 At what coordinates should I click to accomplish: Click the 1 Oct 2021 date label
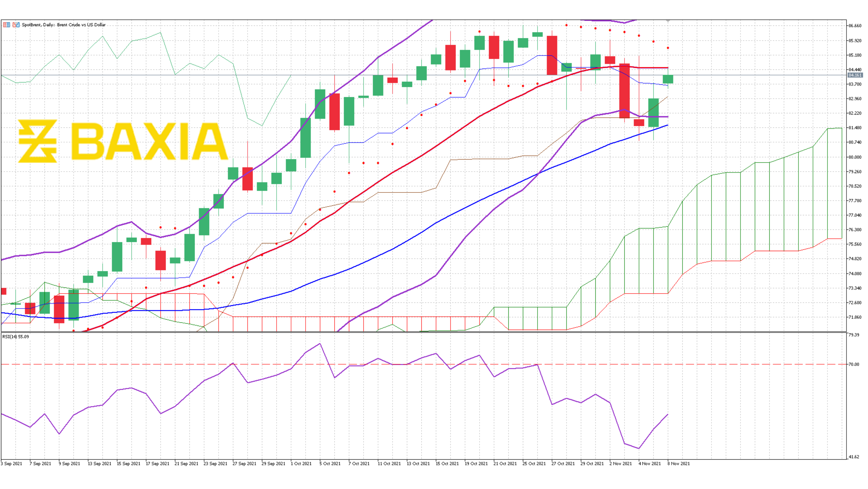[301, 463]
